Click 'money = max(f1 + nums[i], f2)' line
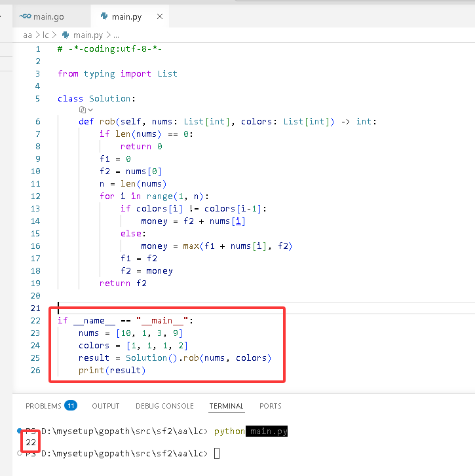 pyautogui.click(x=217, y=246)
